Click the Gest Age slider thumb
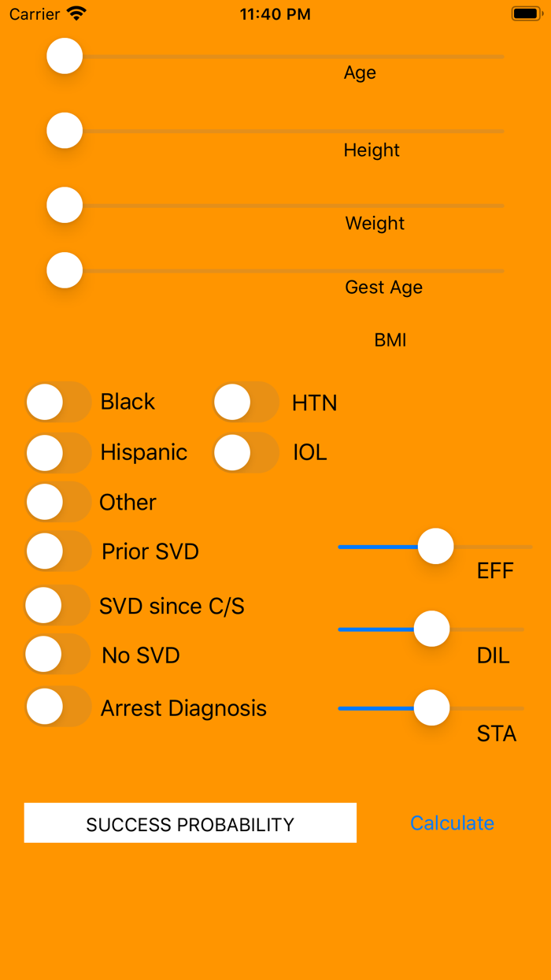 (x=65, y=270)
